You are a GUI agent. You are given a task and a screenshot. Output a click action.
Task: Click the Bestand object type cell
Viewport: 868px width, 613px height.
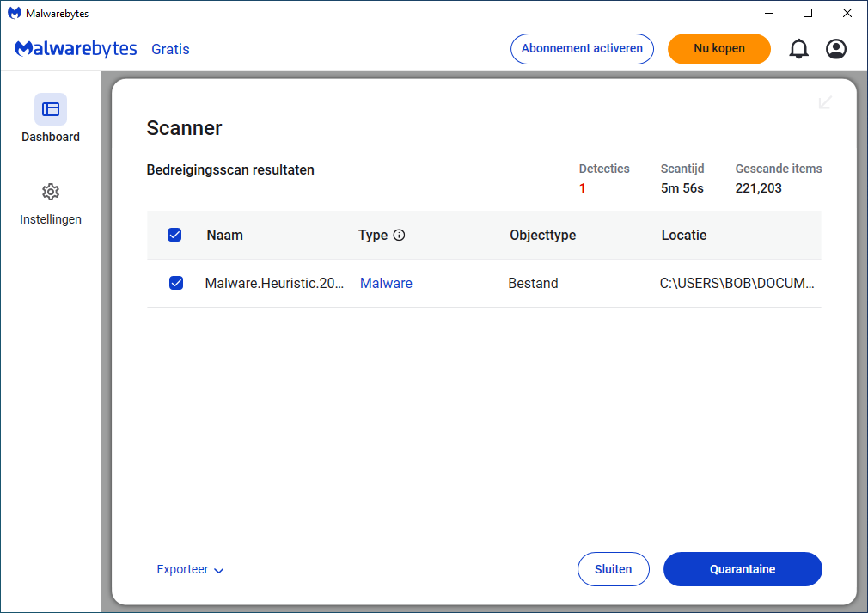click(533, 283)
